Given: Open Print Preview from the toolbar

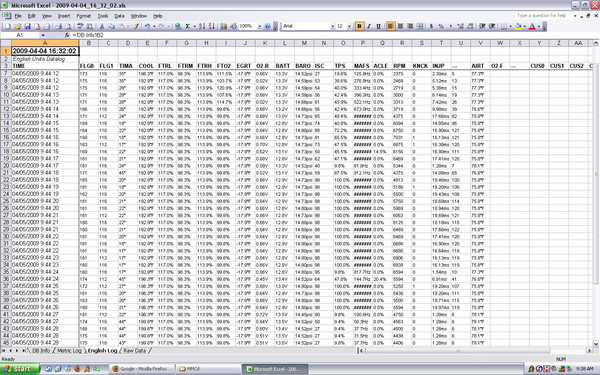Looking at the screenshot, I should point(68,26).
